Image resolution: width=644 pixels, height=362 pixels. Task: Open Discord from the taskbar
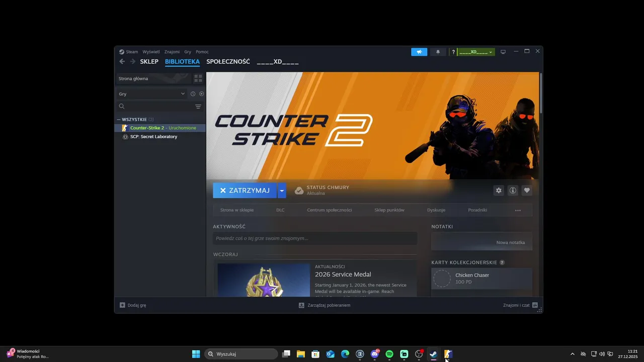click(375, 354)
